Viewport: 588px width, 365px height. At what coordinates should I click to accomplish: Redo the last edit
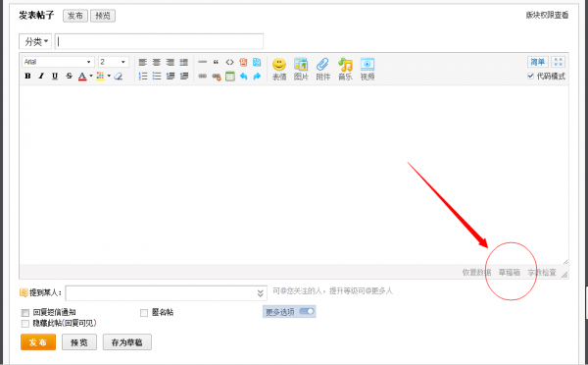coord(257,77)
